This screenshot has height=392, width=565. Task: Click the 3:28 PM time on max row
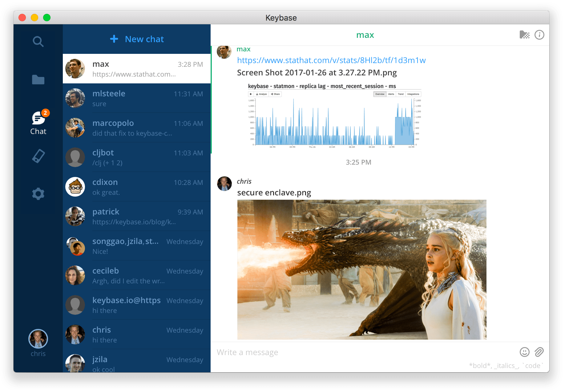click(x=190, y=64)
